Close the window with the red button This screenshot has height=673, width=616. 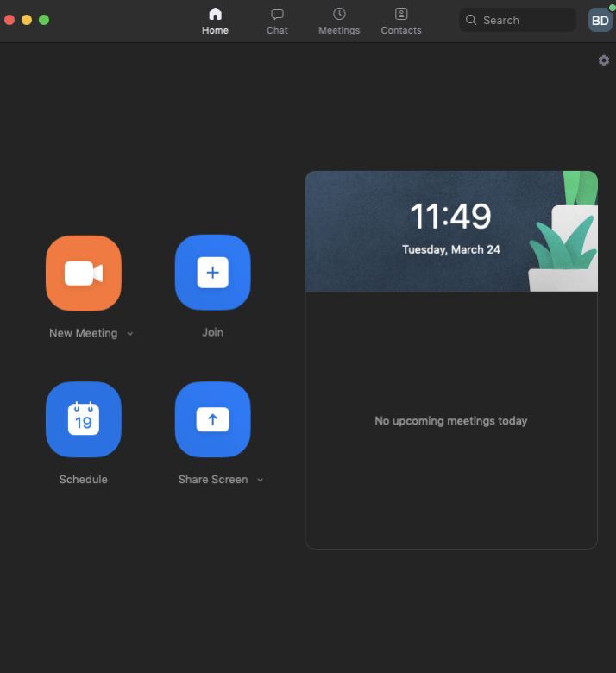9,20
